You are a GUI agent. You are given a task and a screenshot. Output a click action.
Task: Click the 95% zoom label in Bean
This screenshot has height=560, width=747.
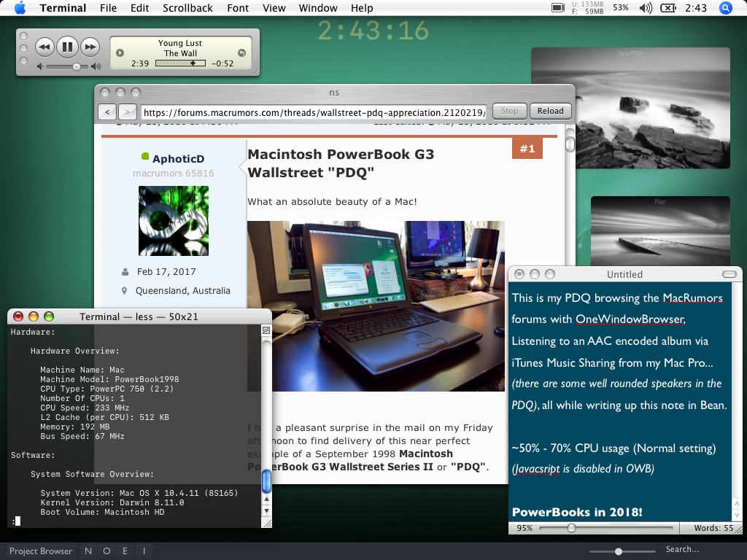point(525,528)
